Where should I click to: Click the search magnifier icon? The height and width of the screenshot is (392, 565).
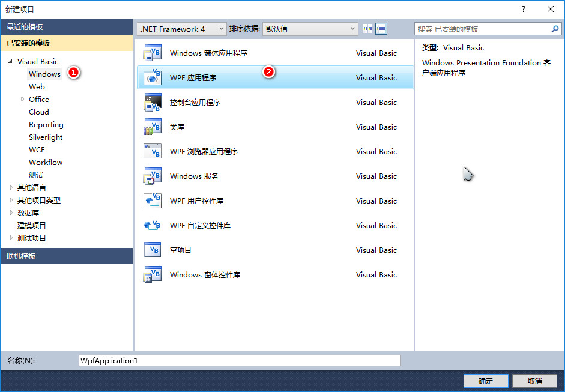pyautogui.click(x=555, y=29)
